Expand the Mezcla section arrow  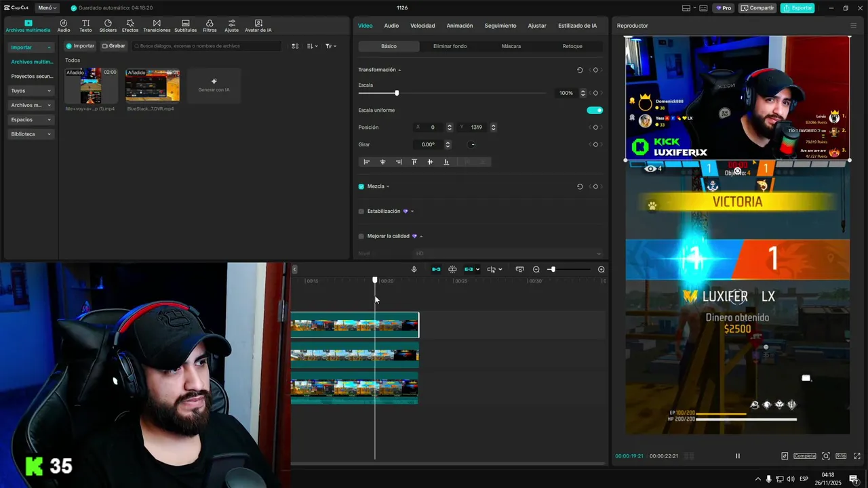[388, 186]
